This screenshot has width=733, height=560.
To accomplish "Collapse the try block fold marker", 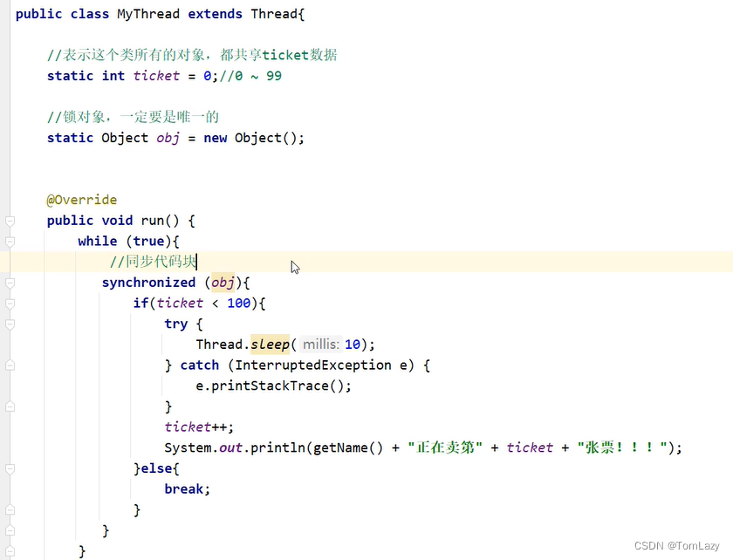I will pos(10,324).
